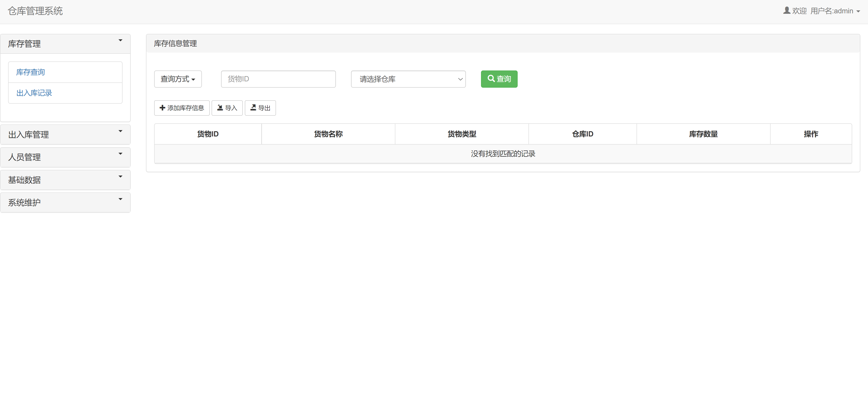Sort the table by 货物ID column header

pyautogui.click(x=208, y=134)
